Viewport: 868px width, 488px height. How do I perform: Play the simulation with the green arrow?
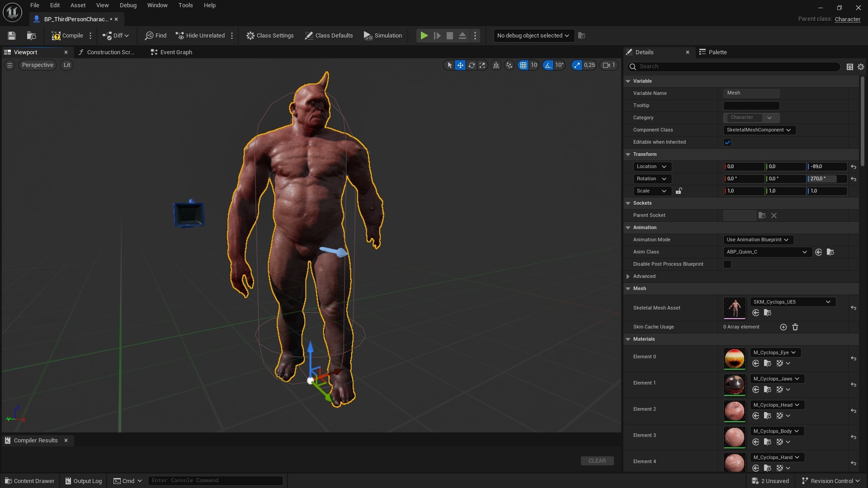click(x=424, y=36)
